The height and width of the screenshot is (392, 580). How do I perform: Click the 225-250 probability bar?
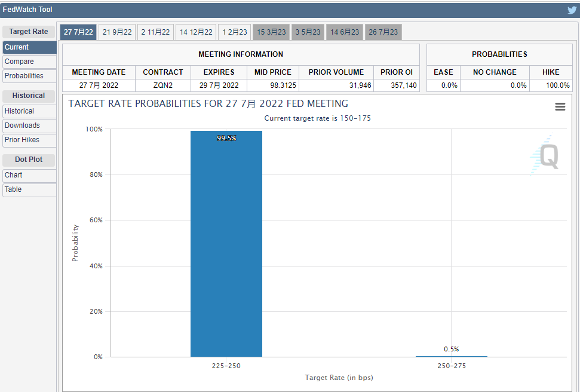226,244
